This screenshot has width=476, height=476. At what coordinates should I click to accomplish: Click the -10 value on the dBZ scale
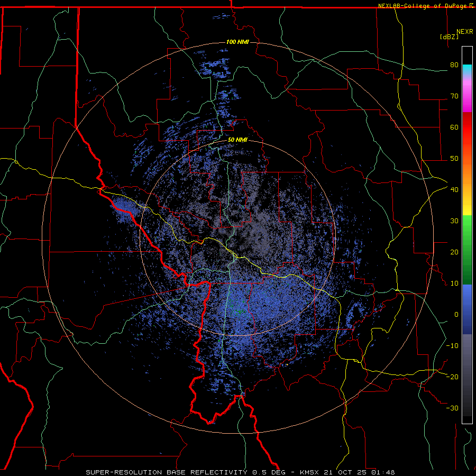click(452, 346)
